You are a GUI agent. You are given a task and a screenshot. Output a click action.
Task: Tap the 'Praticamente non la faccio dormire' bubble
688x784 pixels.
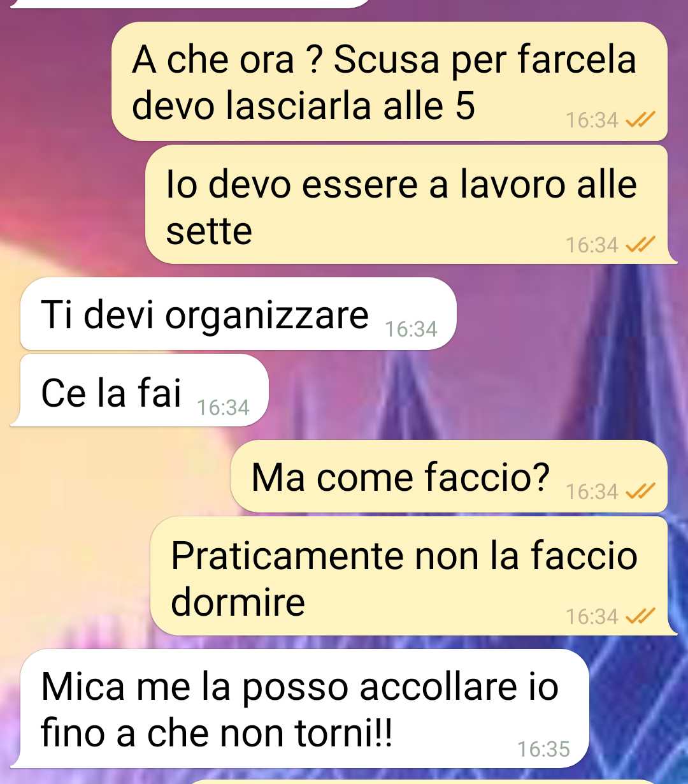click(413, 576)
